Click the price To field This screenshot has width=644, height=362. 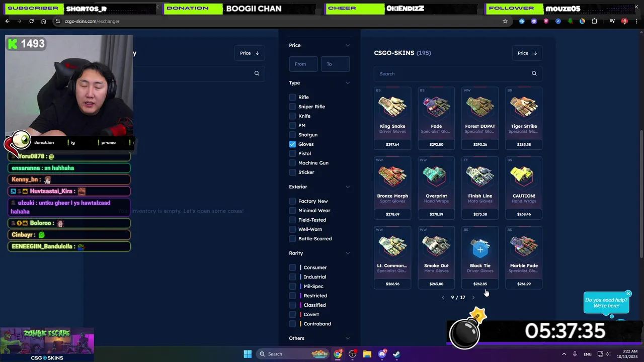335,64
